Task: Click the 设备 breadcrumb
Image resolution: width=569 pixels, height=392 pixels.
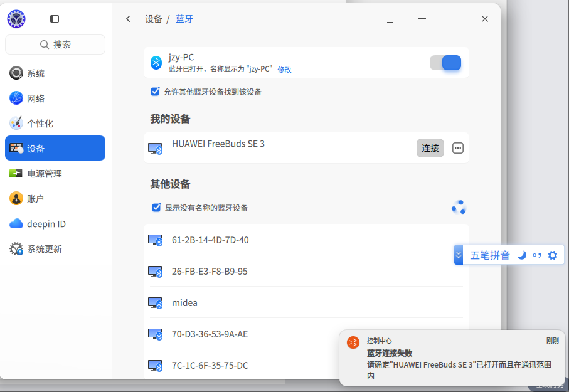Action: [154, 19]
